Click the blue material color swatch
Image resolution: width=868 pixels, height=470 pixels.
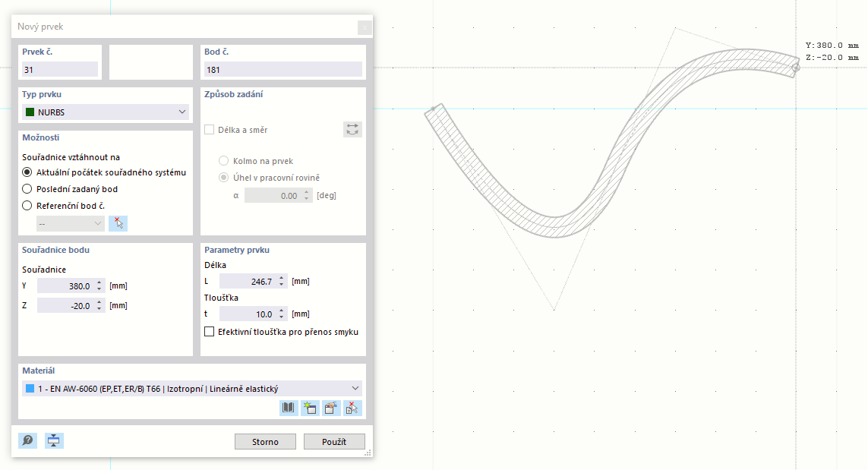(30, 389)
